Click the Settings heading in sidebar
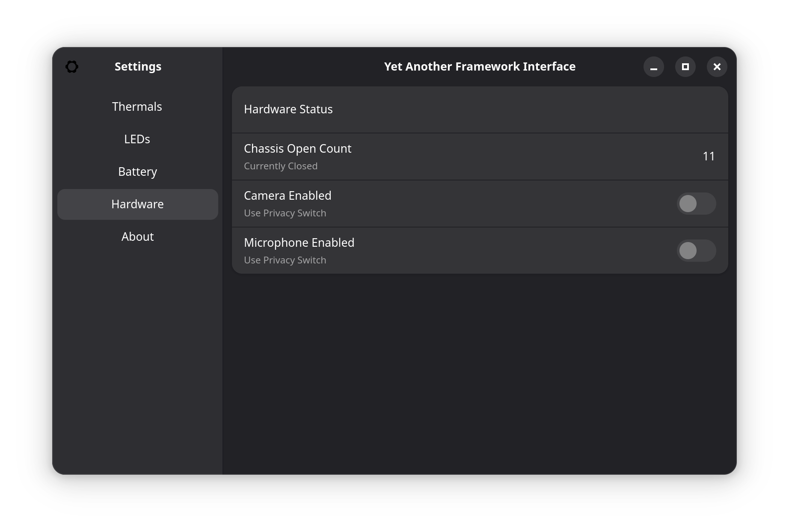This screenshot has height=532, width=789. click(138, 67)
